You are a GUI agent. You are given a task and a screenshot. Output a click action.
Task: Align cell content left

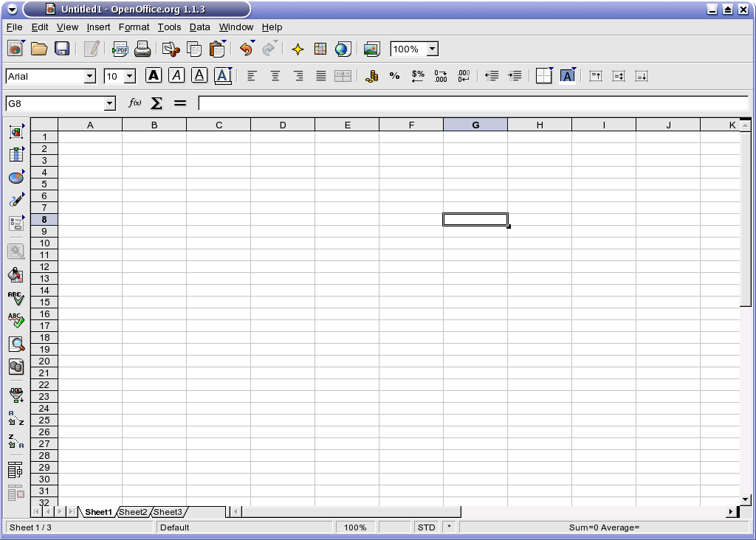[252, 76]
